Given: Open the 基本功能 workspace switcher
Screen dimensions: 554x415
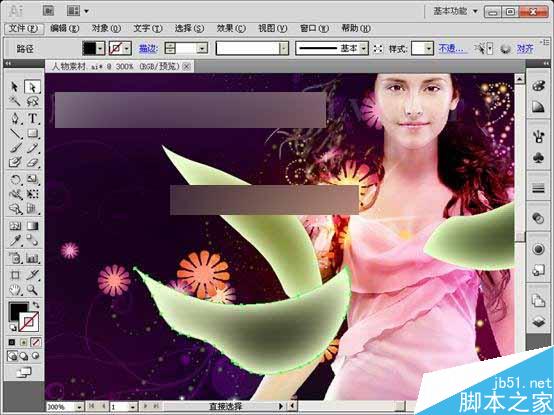Looking at the screenshot, I should click(x=455, y=11).
